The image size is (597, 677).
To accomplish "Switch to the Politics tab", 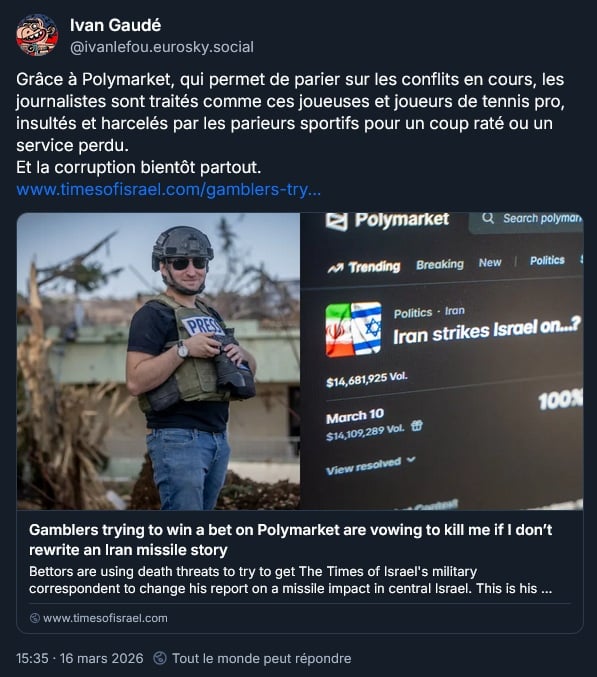I will 547,260.
